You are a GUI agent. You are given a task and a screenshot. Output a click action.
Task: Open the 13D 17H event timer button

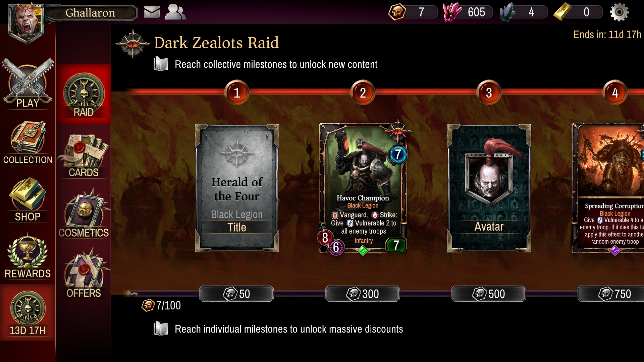pos(28,313)
